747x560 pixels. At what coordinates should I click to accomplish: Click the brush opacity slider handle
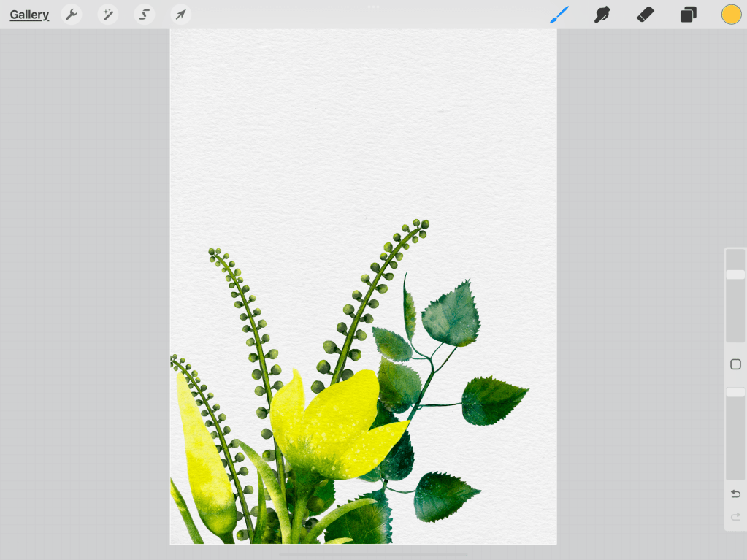(735, 392)
